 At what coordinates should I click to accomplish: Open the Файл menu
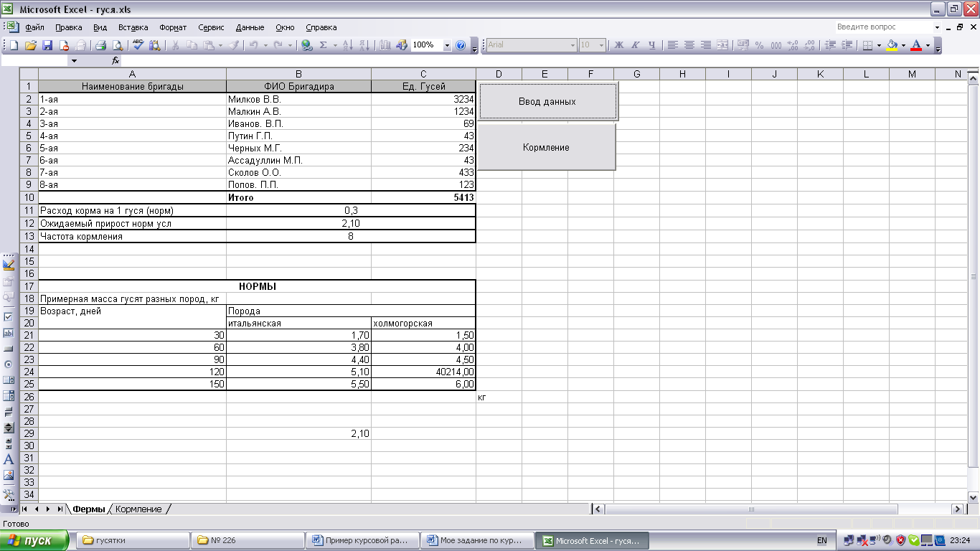(x=34, y=27)
